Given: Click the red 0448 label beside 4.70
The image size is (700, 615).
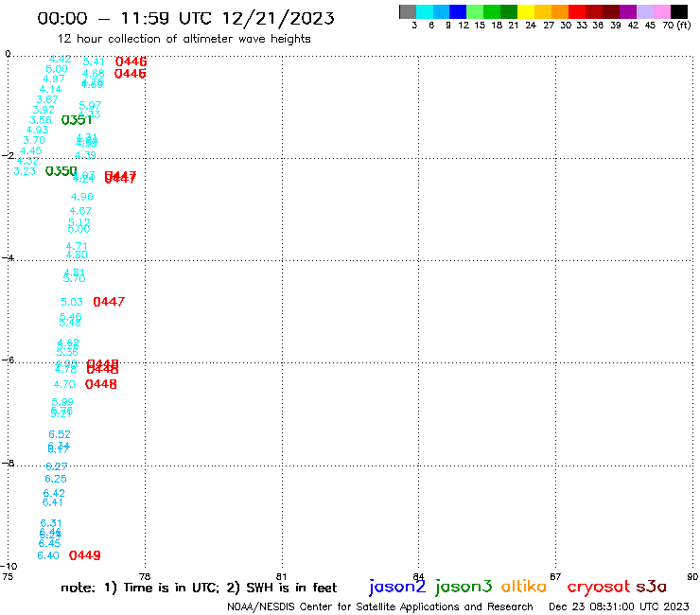Looking at the screenshot, I should [x=101, y=384].
